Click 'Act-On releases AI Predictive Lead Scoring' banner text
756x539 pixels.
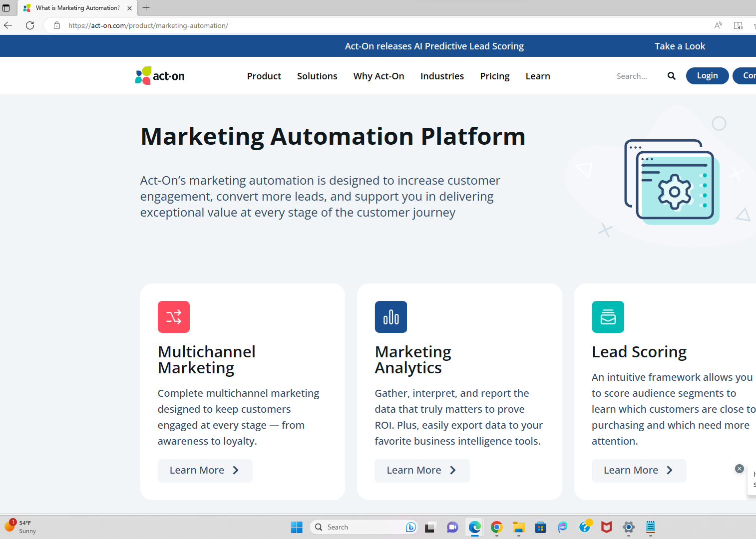434,46
